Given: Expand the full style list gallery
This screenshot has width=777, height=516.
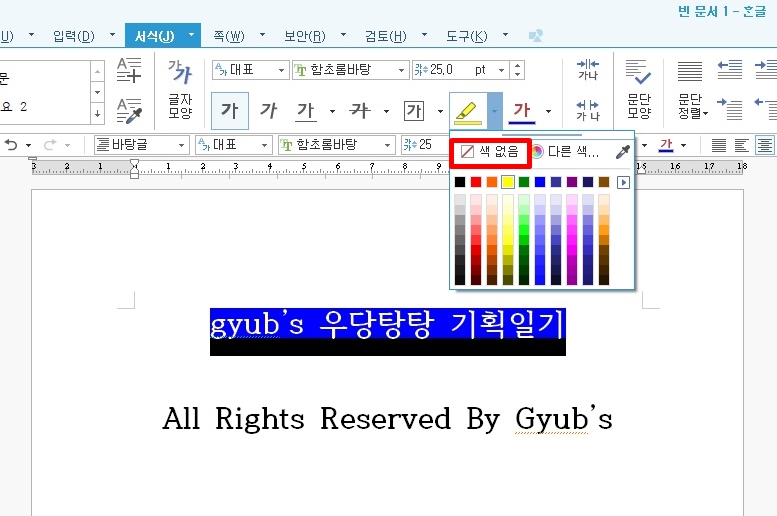Looking at the screenshot, I should point(97,114).
